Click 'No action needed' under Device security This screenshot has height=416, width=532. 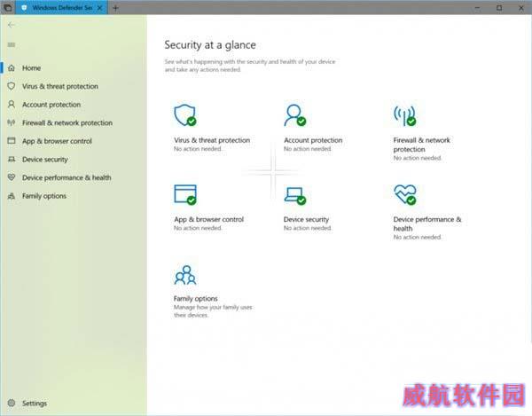click(x=308, y=228)
